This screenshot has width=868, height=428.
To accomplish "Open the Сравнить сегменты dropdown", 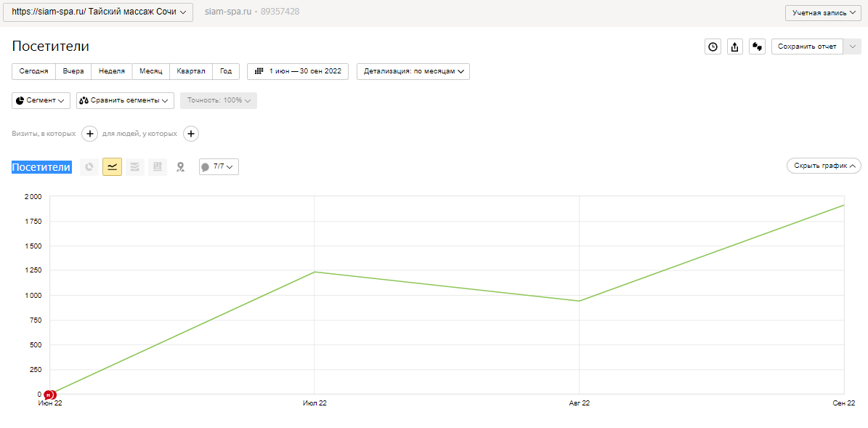I will (x=125, y=100).
